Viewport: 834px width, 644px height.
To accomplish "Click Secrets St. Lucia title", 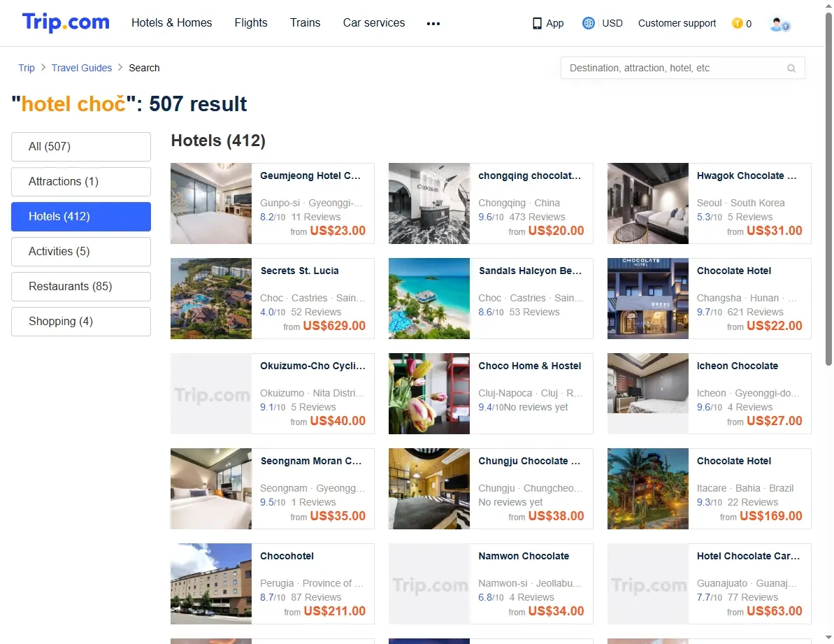I will pos(299,271).
